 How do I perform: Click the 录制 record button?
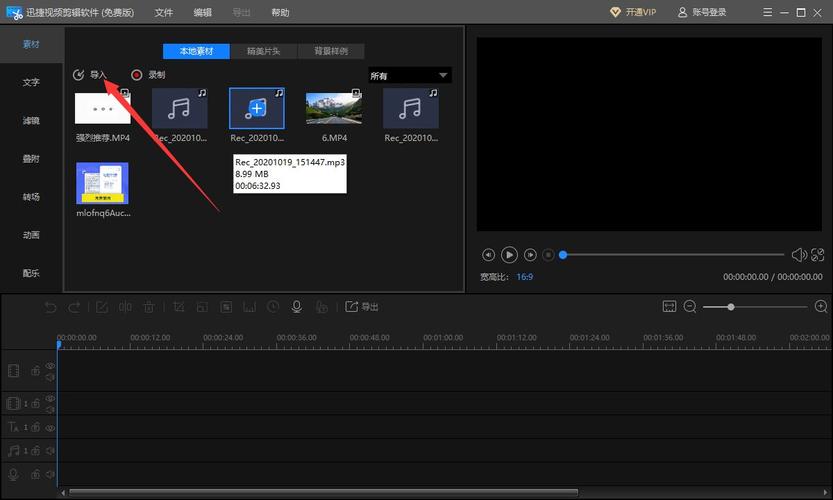tap(148, 75)
